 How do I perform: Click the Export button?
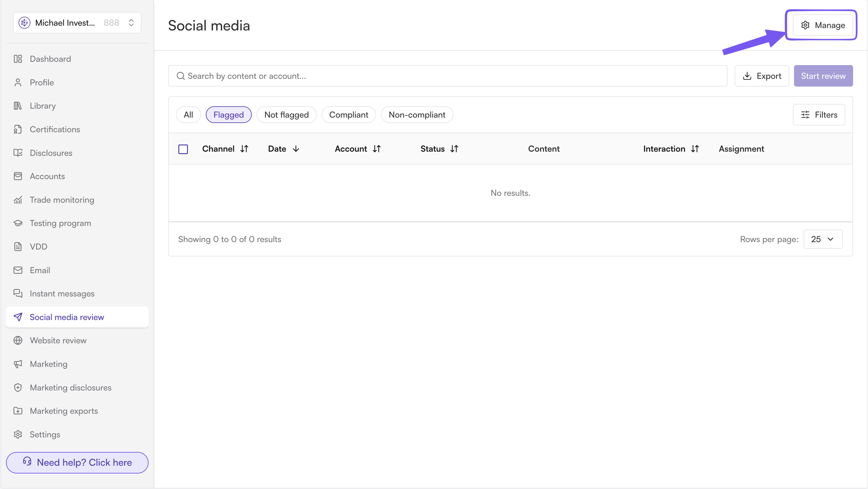pyautogui.click(x=762, y=76)
